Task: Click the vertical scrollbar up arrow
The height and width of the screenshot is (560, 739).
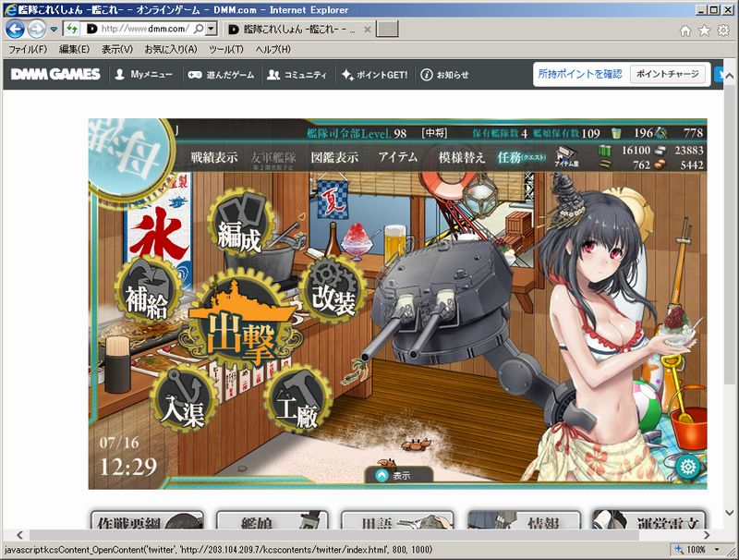Action: click(729, 76)
